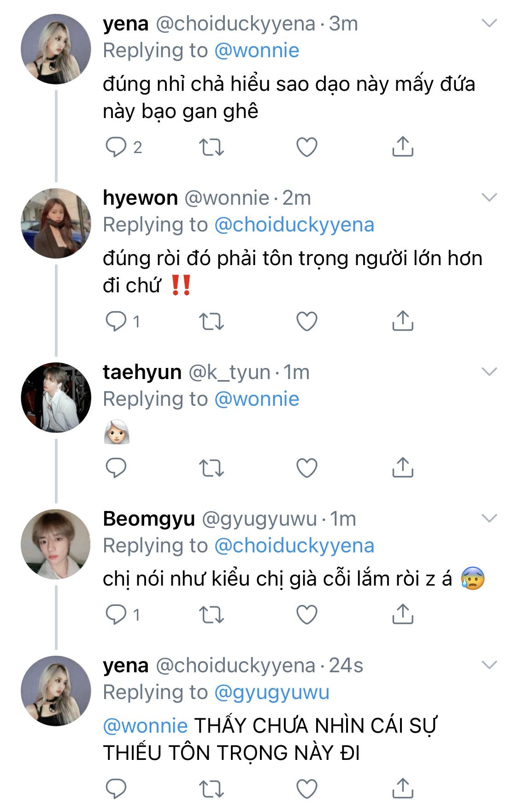Like yena's first tweet
Viewport: 518px width, 812px height.
click(307, 147)
